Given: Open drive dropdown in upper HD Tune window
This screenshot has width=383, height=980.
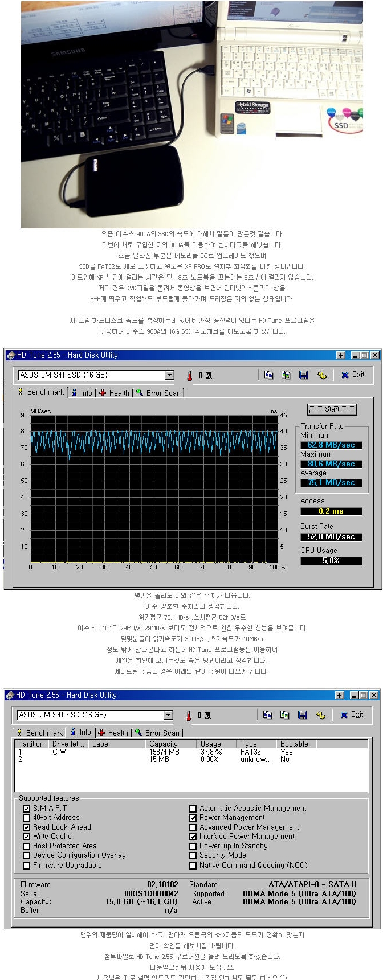Looking at the screenshot, I should 169,375.
